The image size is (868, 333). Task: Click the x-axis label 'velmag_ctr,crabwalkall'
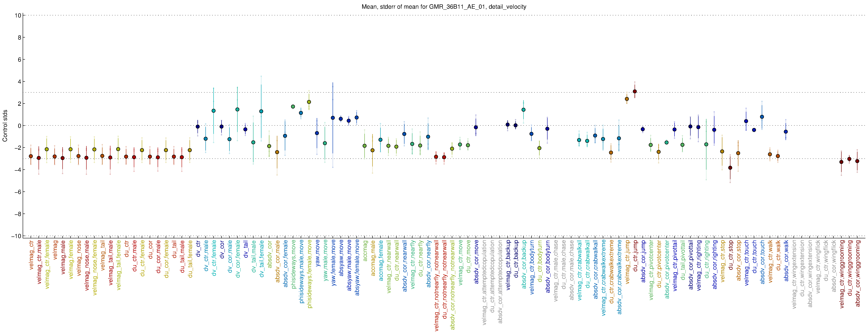tap(580, 270)
